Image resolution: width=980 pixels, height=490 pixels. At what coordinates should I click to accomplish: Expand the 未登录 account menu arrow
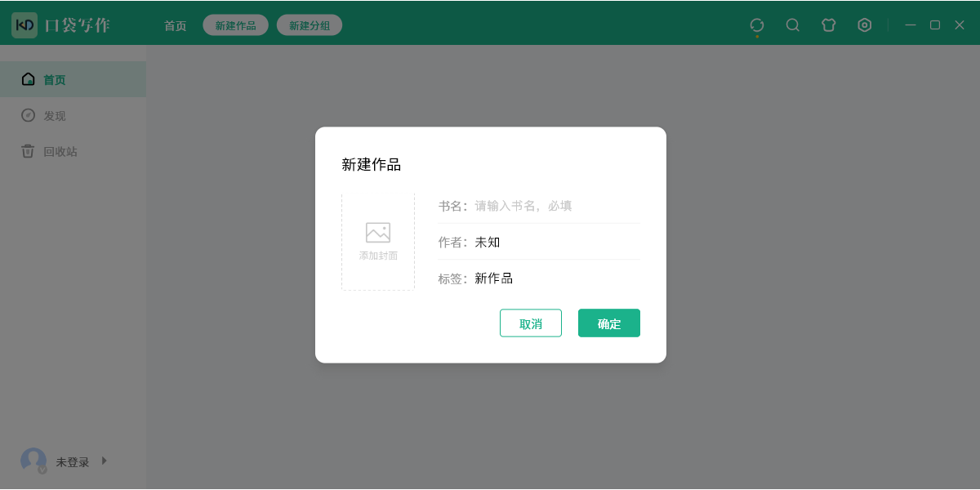(x=105, y=461)
